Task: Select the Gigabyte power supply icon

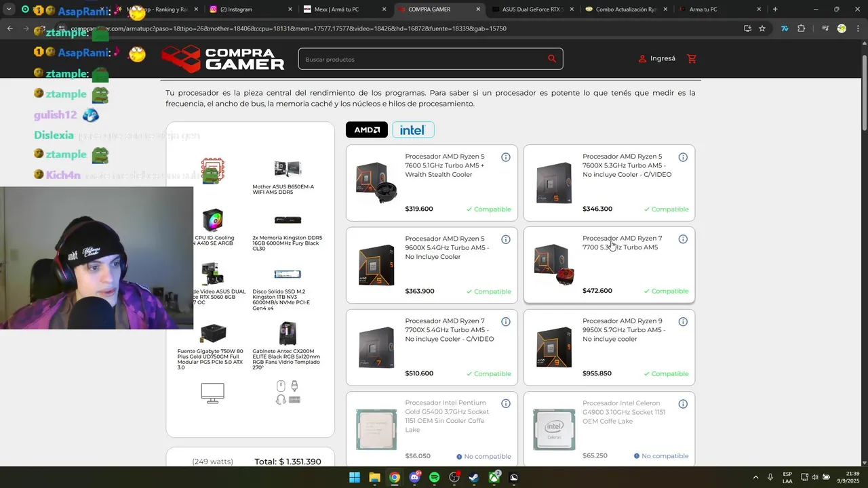Action: (213, 333)
